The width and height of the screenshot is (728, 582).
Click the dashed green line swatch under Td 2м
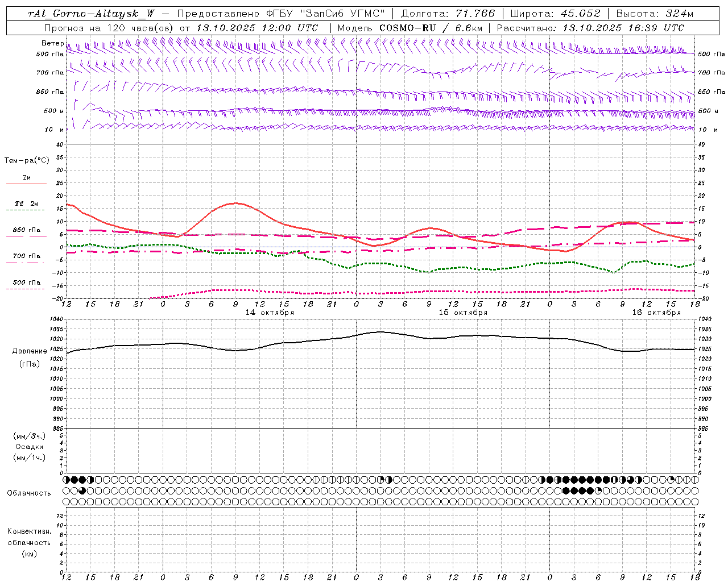coord(25,210)
